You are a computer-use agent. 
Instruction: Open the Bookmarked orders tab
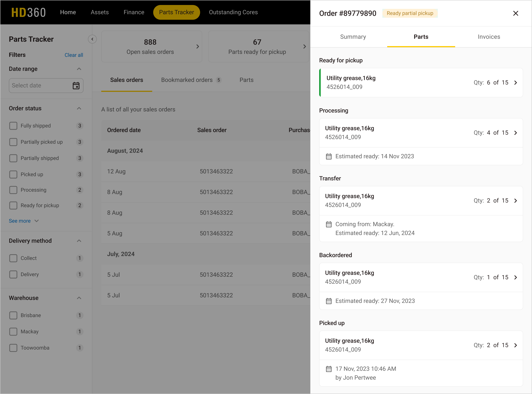point(187,80)
